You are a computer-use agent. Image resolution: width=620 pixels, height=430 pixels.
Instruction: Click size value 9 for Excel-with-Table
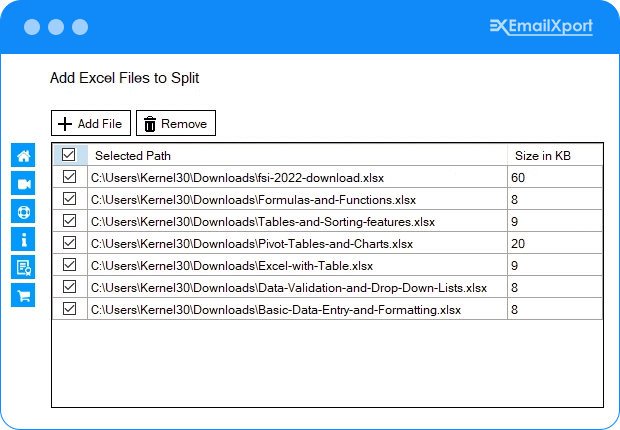click(514, 266)
